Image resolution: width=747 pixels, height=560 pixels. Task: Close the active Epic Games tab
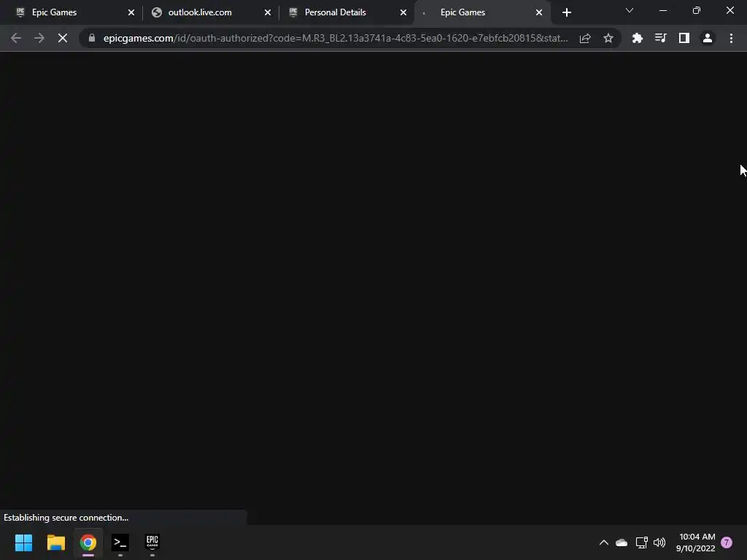click(x=539, y=12)
